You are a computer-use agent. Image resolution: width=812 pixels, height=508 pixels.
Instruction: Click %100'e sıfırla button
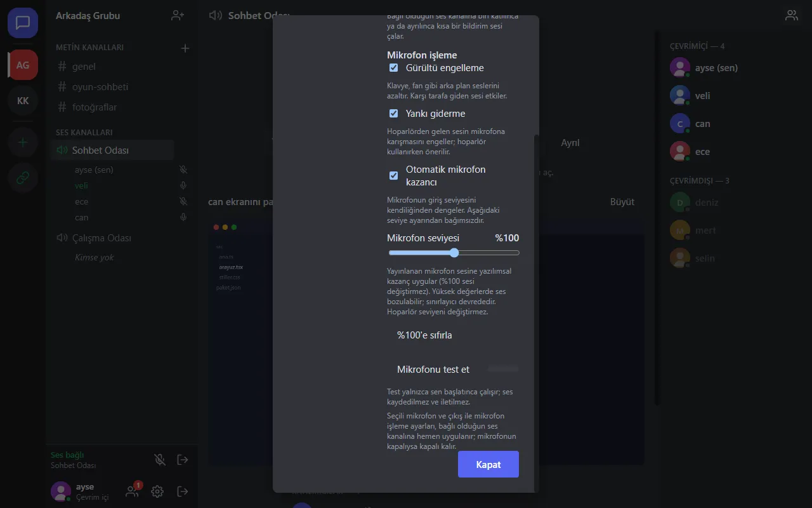pyautogui.click(x=424, y=335)
